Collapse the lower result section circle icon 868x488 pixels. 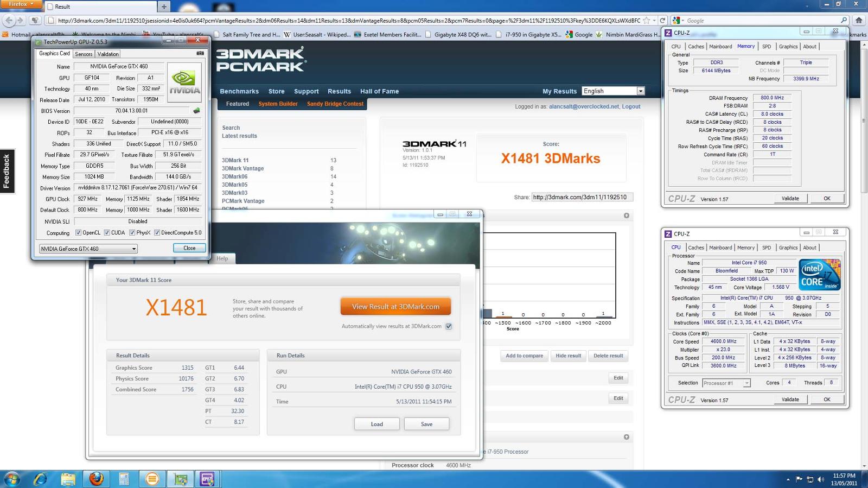[627, 437]
